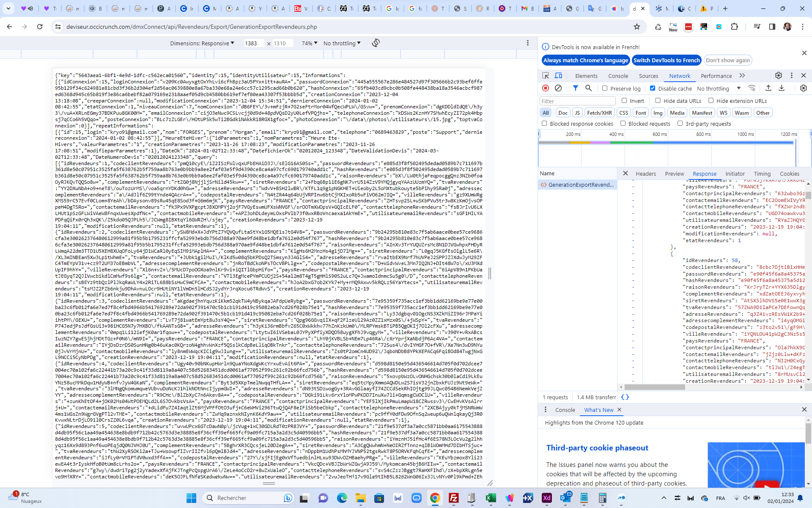Click Switch DevTools to French
Image resolution: width=812 pixels, height=508 pixels.
[667, 60]
